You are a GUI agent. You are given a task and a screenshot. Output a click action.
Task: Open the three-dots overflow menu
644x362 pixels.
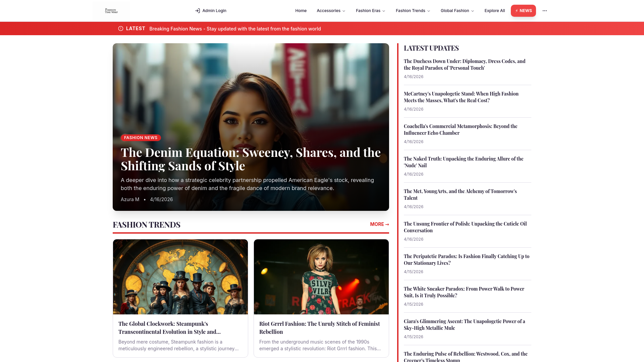tap(544, 11)
